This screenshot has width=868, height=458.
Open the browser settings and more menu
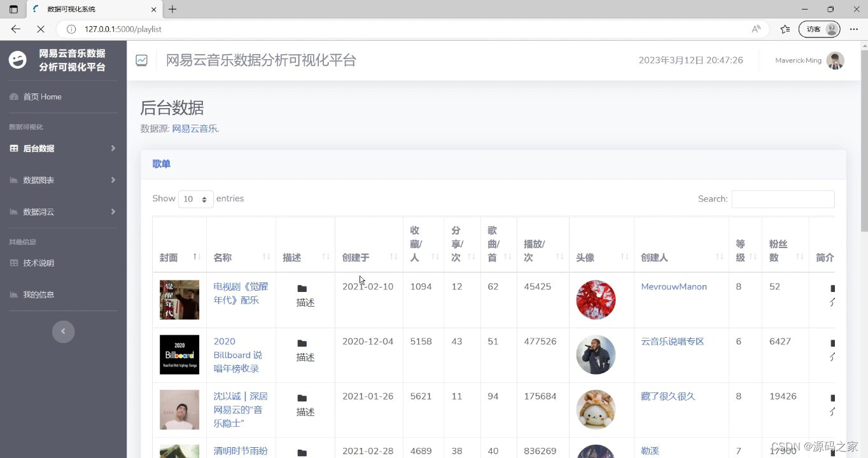[854, 29]
